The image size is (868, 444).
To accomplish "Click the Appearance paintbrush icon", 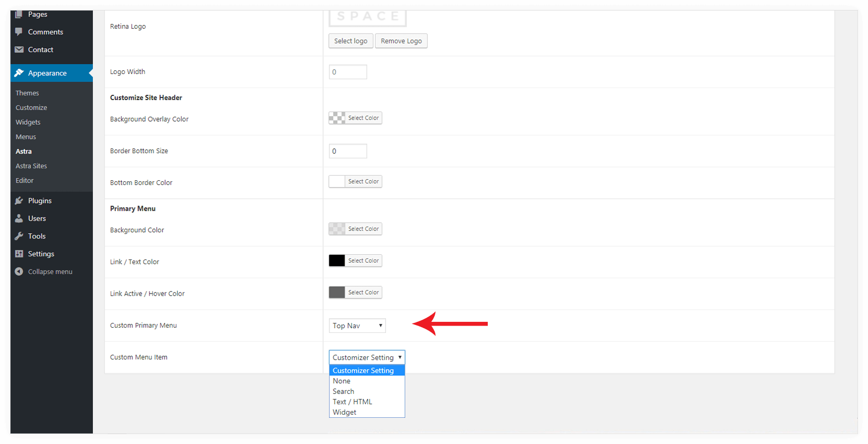I will pyautogui.click(x=19, y=73).
